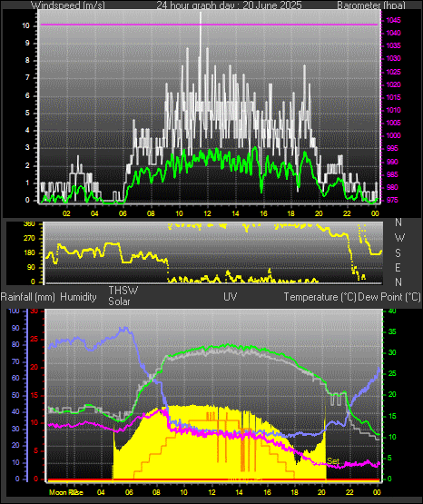423x504 pixels.
Task: Select the 1030 value on barometer axis
Action: pos(393,58)
